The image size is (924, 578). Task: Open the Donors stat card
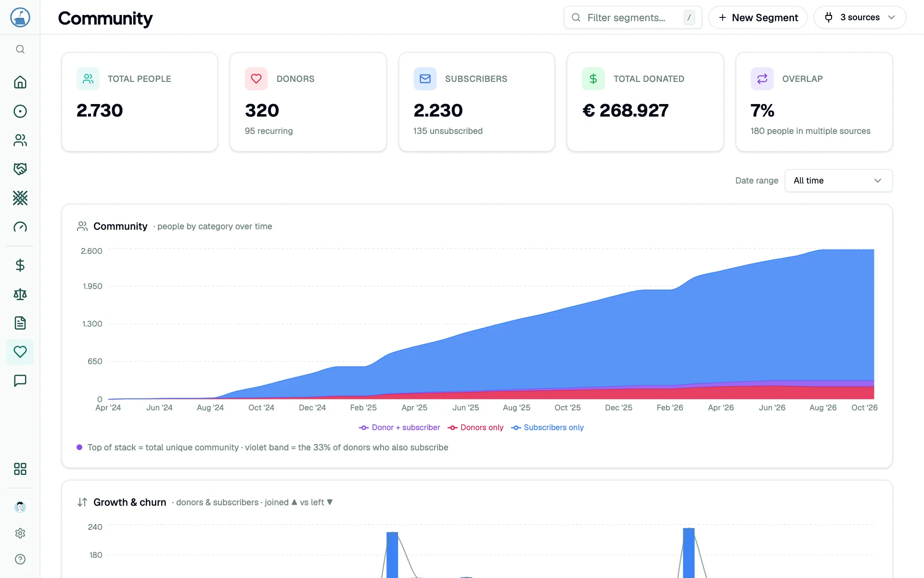pos(308,102)
